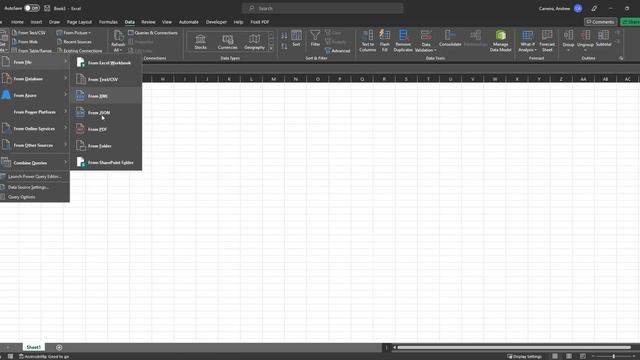
Task: Open the Foxit PDF tab
Action: (x=260, y=22)
